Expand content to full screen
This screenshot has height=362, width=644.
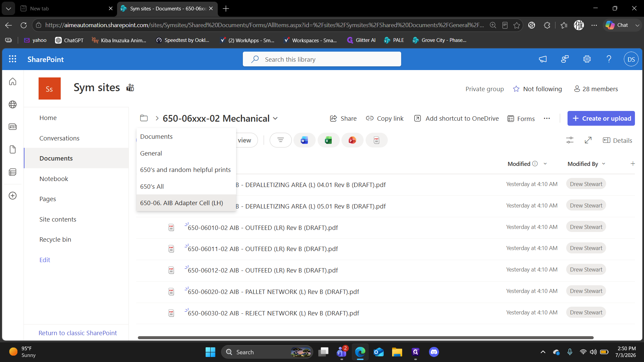pyautogui.click(x=588, y=140)
